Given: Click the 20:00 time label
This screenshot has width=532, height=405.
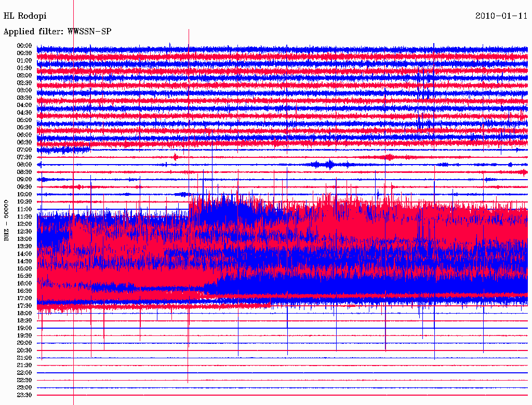Looking at the screenshot, I should [24, 343].
